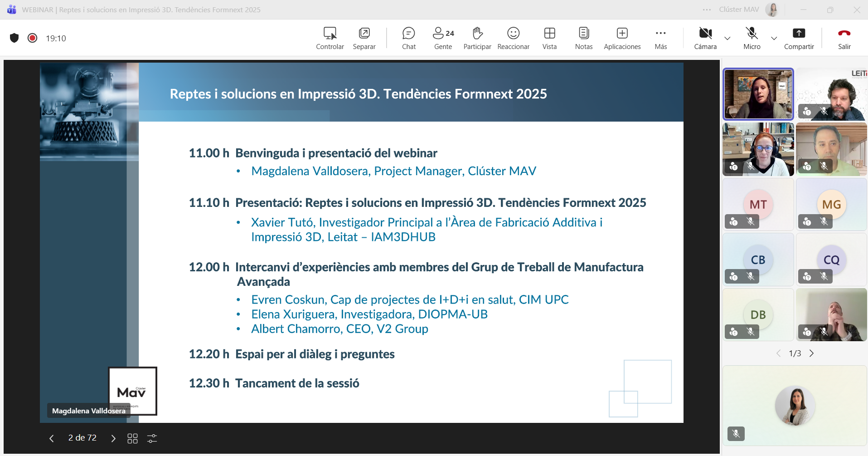
Task: Open the Notas meeting notes
Action: point(583,38)
